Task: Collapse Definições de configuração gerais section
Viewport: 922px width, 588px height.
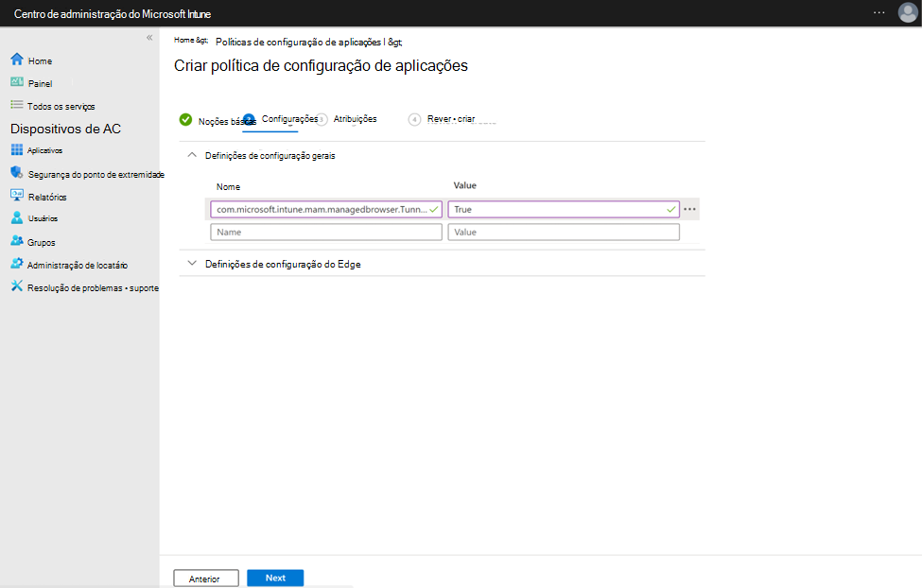Action: point(192,155)
